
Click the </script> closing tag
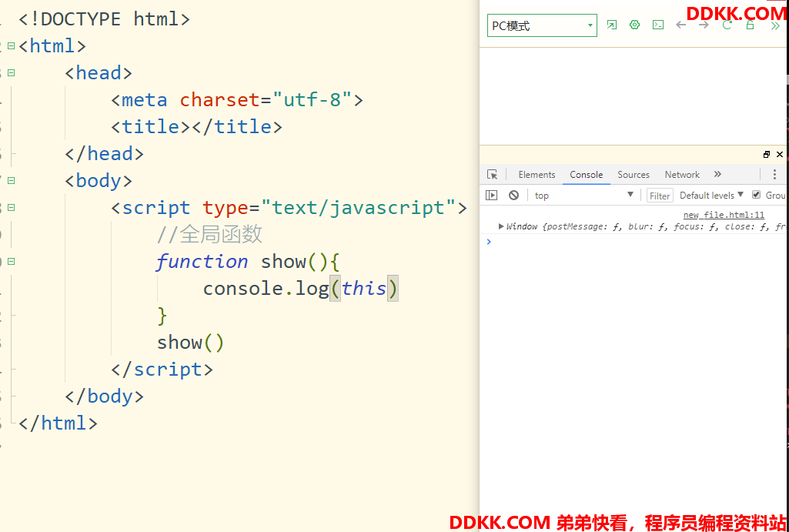click(x=162, y=370)
